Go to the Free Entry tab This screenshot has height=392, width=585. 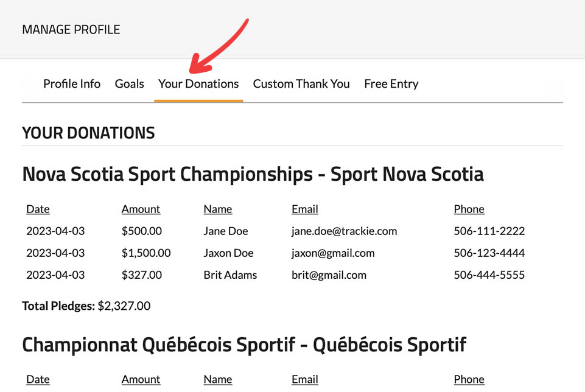coord(391,84)
